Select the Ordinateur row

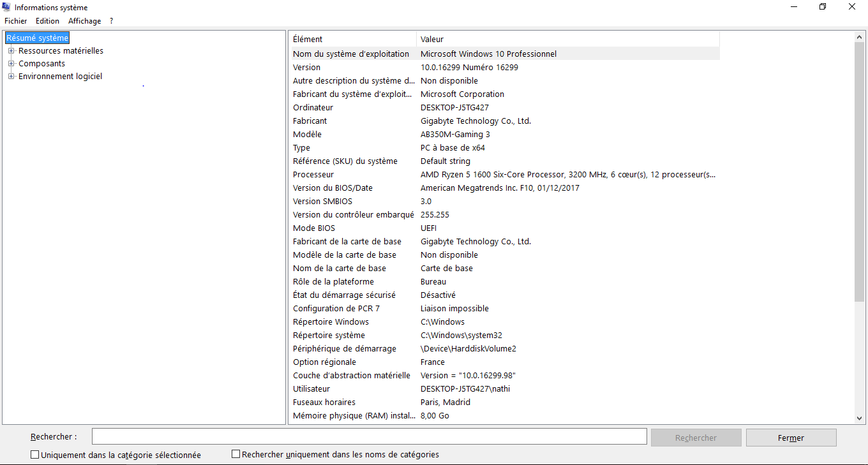tap(505, 107)
